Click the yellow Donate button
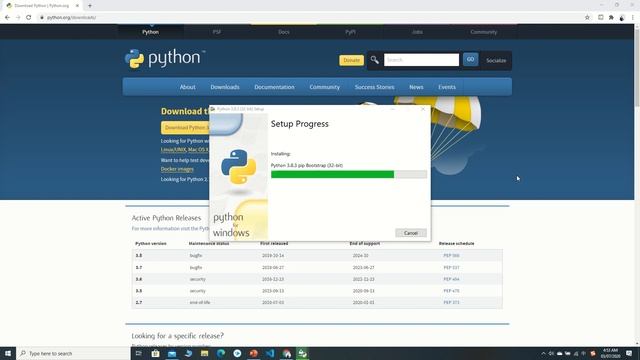 [x=351, y=60]
